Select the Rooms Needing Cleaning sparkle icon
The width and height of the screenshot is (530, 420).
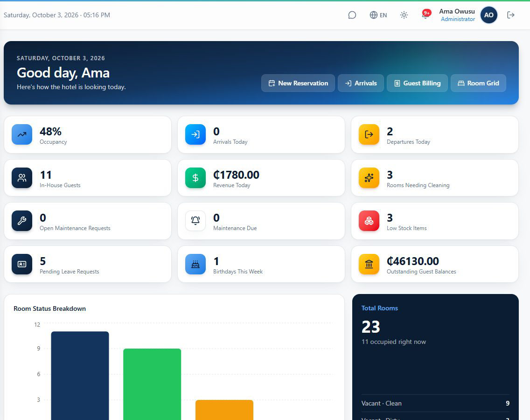pos(369,178)
